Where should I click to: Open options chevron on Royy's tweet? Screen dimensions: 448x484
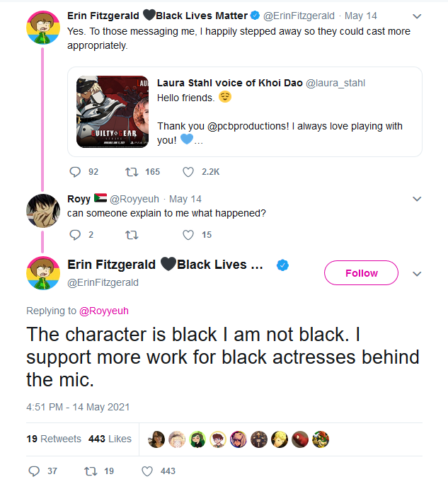(x=417, y=199)
